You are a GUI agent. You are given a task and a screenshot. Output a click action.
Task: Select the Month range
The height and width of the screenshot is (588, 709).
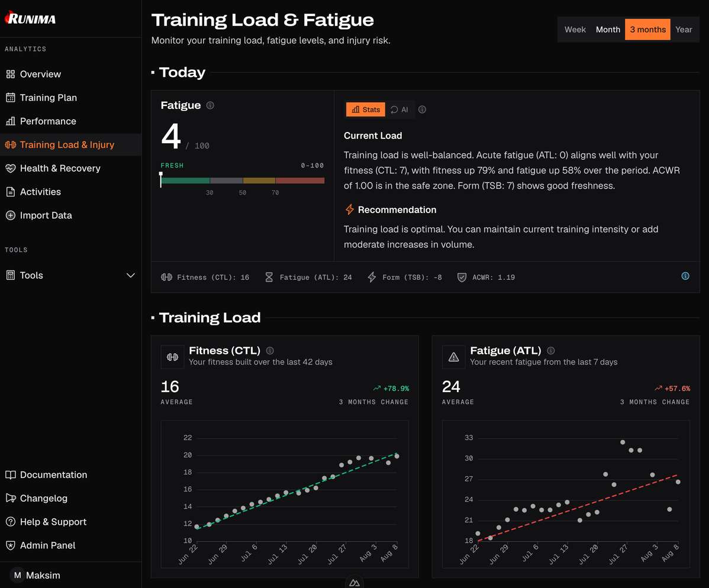[608, 30]
